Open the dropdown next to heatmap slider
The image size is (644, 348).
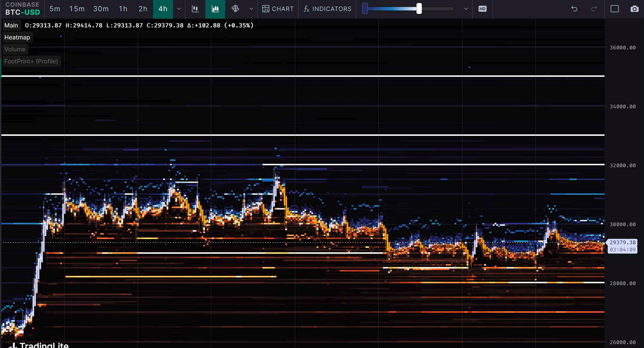[466, 9]
